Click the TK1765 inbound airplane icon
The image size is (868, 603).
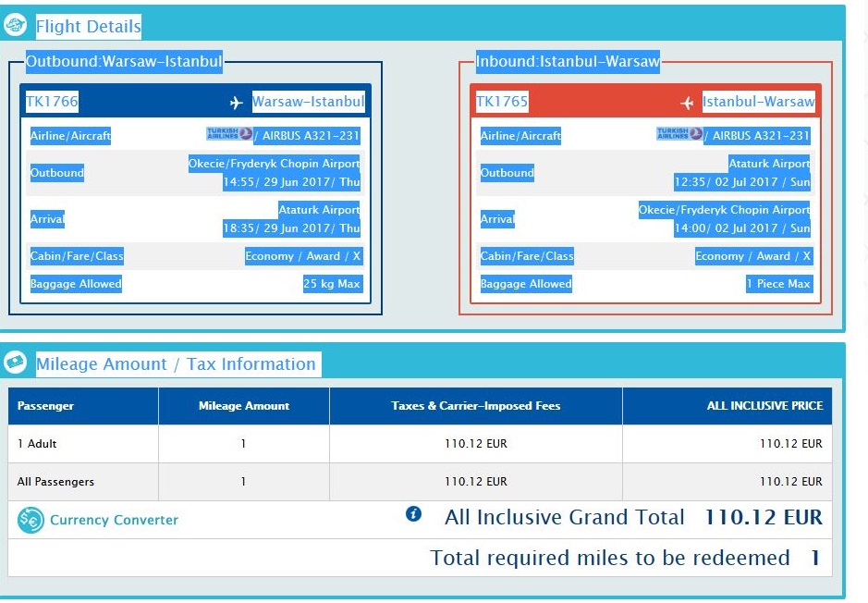[687, 103]
